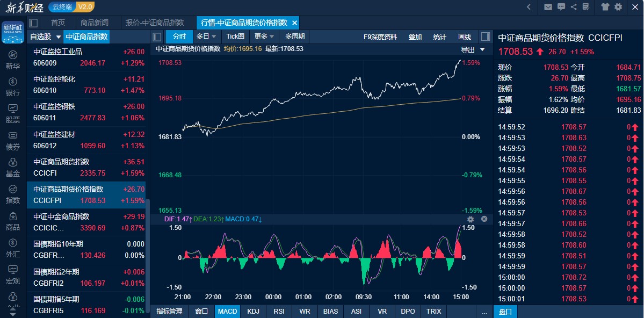The height and width of the screenshot is (318, 644).
Task: Select the BIAS indicator tab
Action: click(331, 312)
